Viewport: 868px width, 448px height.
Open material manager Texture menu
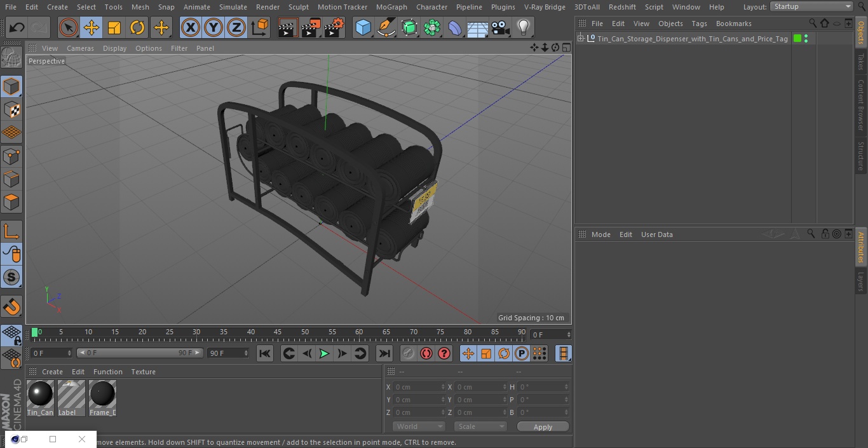pos(143,372)
